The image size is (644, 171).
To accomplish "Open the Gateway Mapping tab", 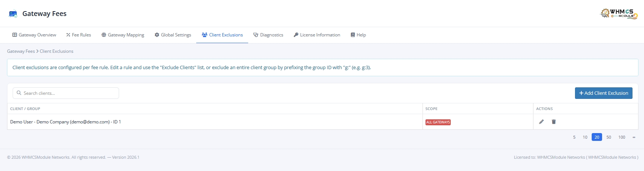I will click(x=123, y=35).
